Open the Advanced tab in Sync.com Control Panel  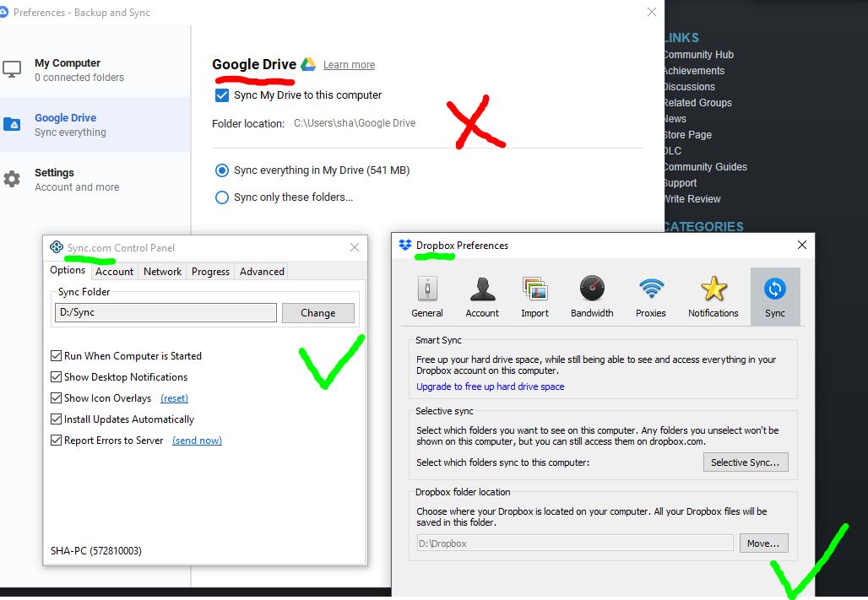click(261, 271)
